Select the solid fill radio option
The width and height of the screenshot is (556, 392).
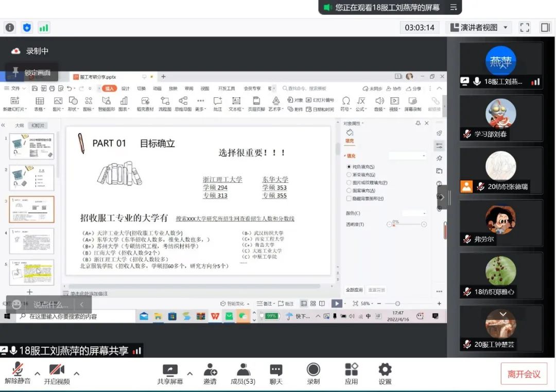tap(349, 167)
